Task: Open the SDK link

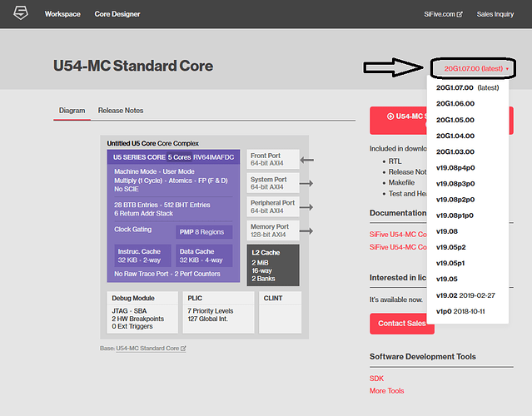Action: (x=376, y=379)
